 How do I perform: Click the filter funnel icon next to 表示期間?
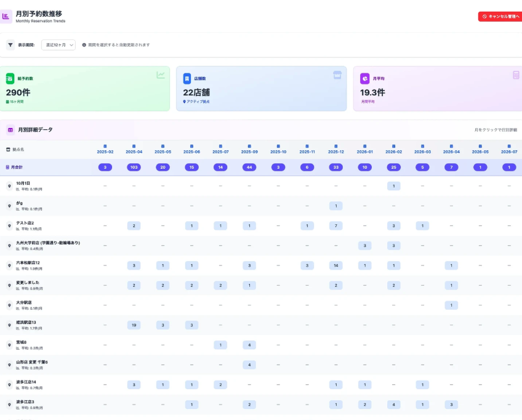[10, 45]
